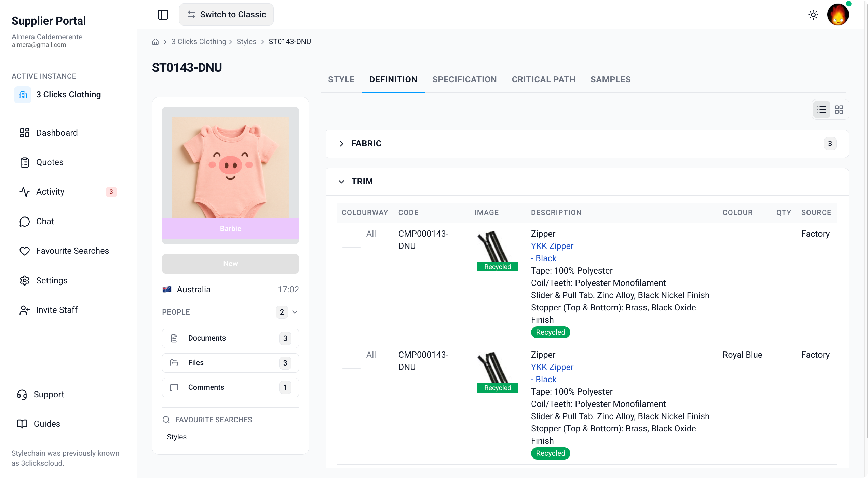868x478 pixels.
Task: Click the Australia flag icon
Action: pos(167,290)
